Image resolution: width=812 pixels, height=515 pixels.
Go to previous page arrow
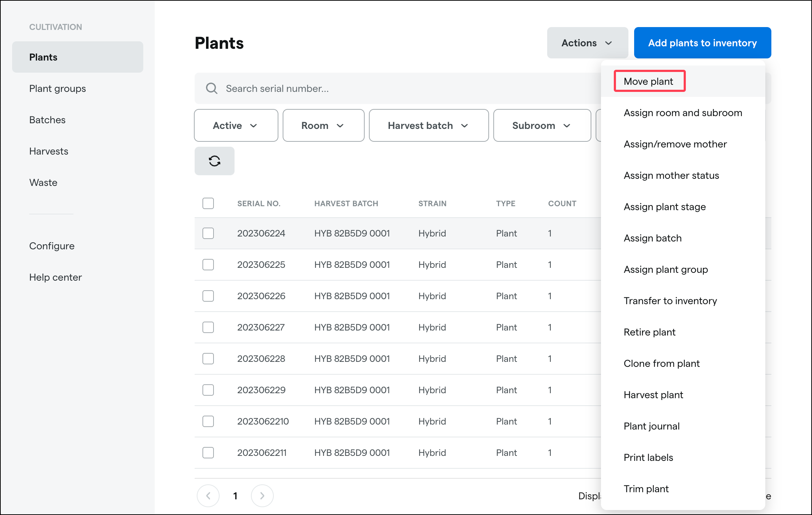click(x=208, y=495)
